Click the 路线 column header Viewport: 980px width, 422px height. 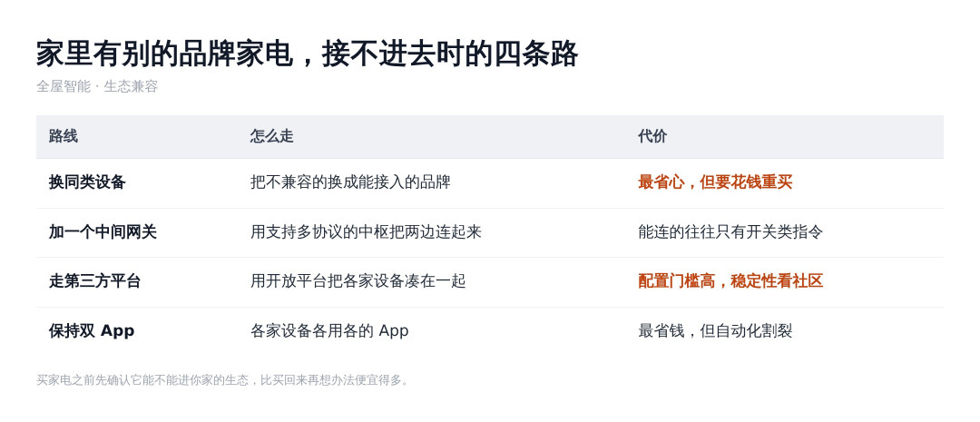(x=64, y=136)
